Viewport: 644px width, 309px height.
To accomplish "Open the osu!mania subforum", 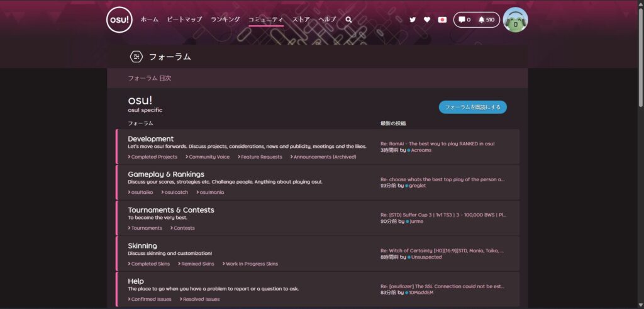I will click(x=210, y=193).
